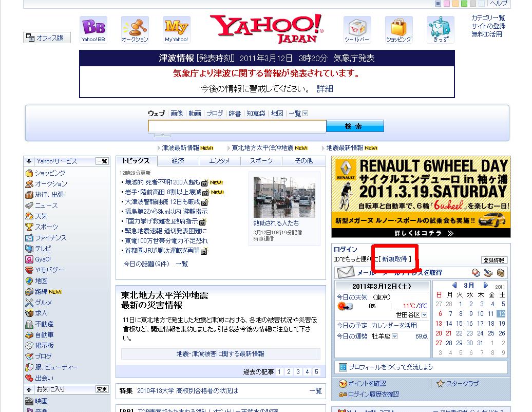This screenshot has width=532, height=412.
Task: Open the Shopping bag icon at top
Action: [x=398, y=29]
